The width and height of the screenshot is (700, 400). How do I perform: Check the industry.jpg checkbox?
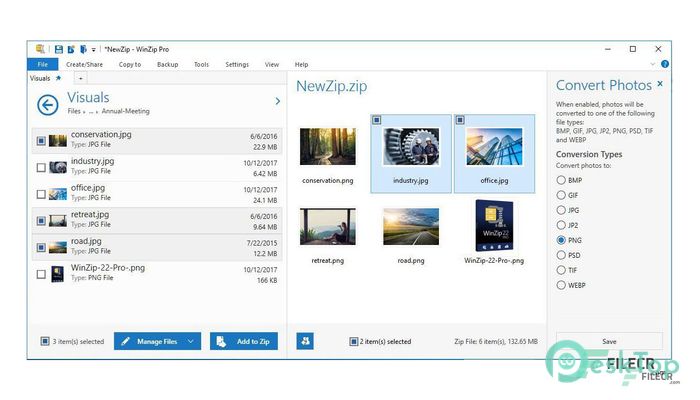coord(41,167)
